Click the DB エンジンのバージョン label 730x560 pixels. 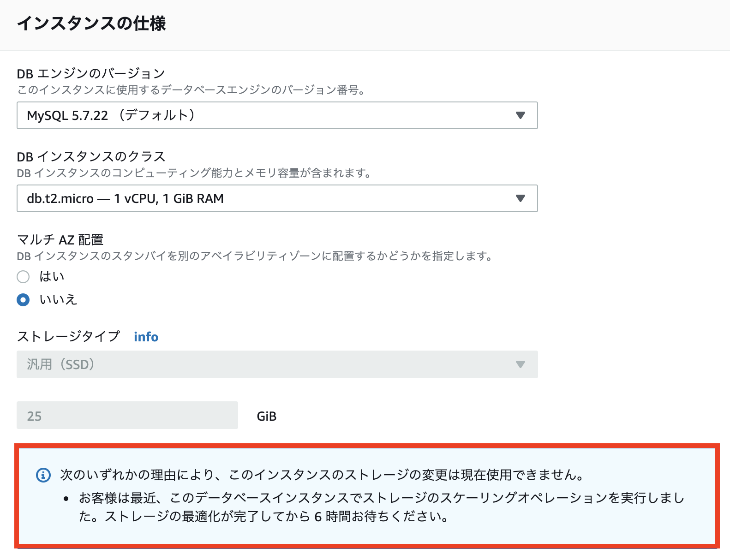click(x=91, y=73)
